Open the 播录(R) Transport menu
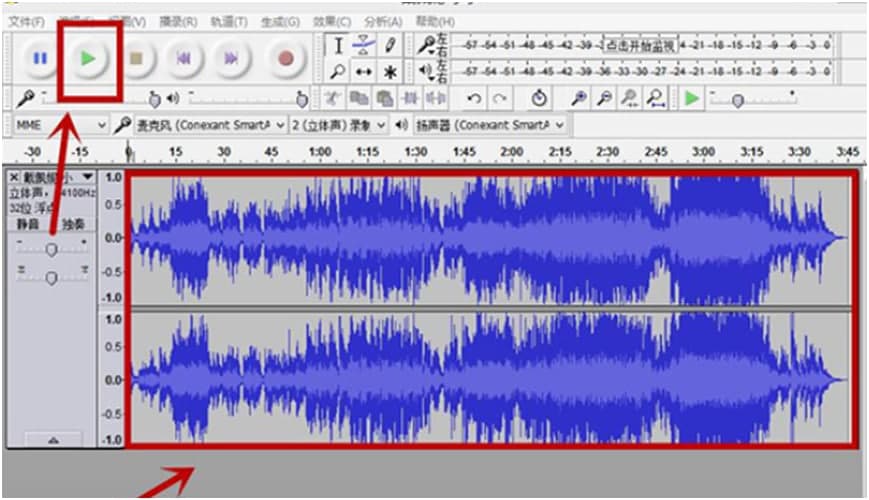The width and height of the screenshot is (869, 500). [x=178, y=22]
